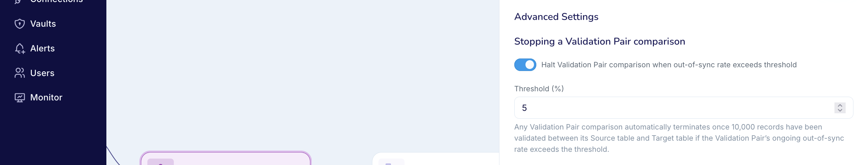Disable the halt Validation Pair comparison toggle
The width and height of the screenshot is (868, 165).
525,65
